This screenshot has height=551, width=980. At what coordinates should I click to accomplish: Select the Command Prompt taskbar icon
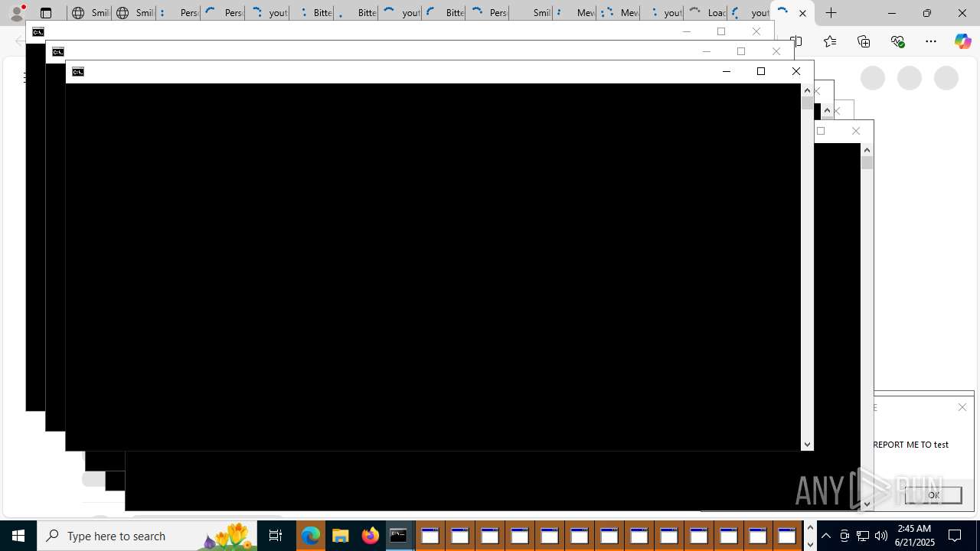point(400,536)
